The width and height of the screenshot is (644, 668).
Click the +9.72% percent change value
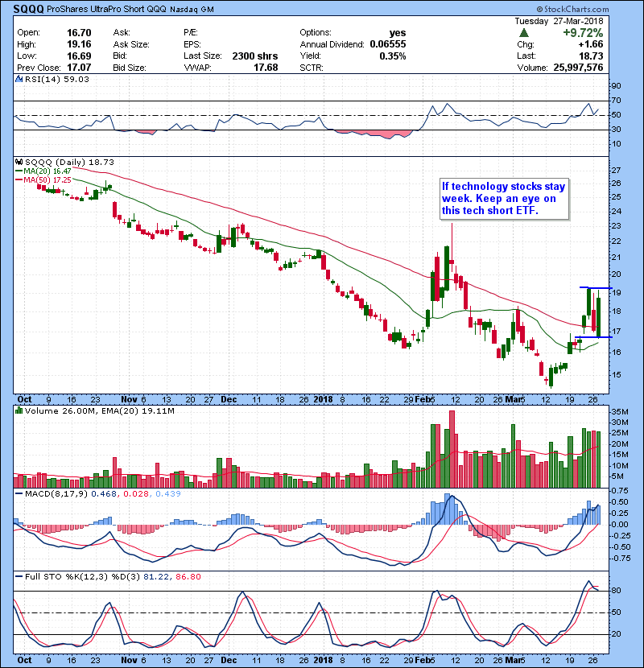point(583,33)
